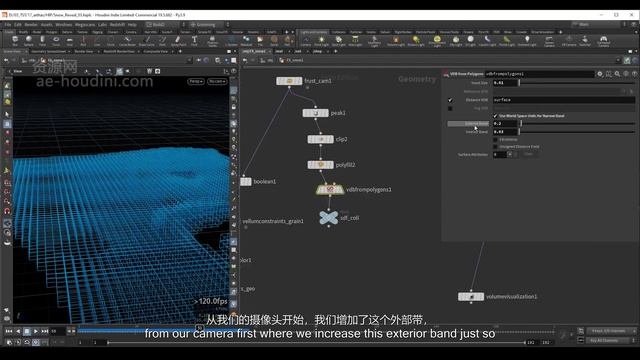Click the Exterior Band value field
Viewport: 640px width, 360px height.
click(505, 123)
